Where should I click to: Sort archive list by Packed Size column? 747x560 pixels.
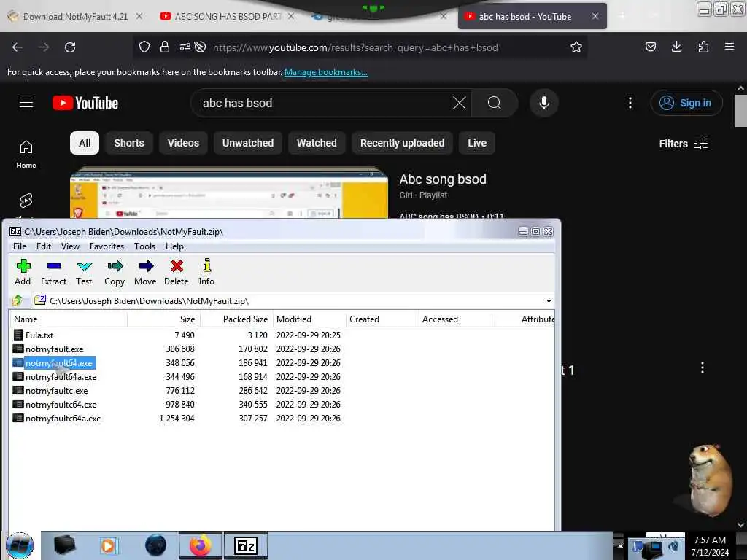236,319
